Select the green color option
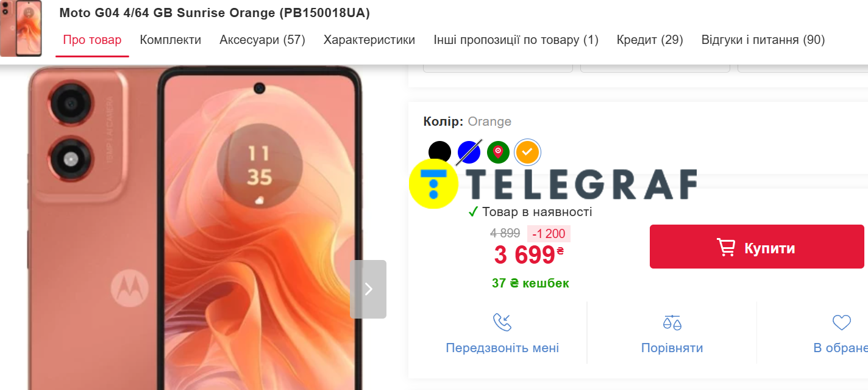Screen dimensions: 868x390 click(498, 152)
